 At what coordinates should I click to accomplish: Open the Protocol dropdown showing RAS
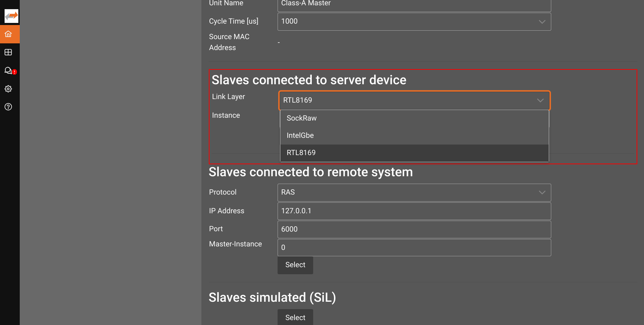coord(541,192)
